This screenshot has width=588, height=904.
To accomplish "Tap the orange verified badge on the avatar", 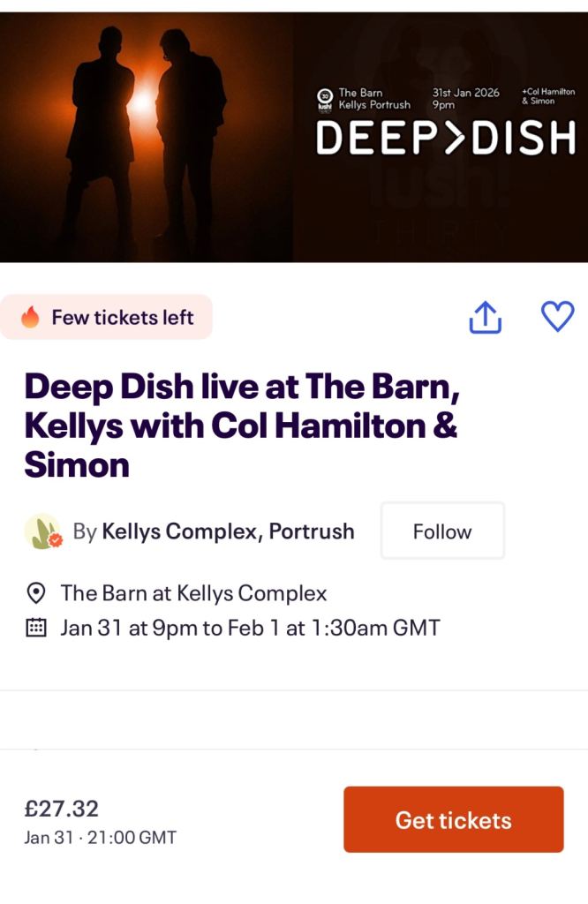I will point(55,539).
